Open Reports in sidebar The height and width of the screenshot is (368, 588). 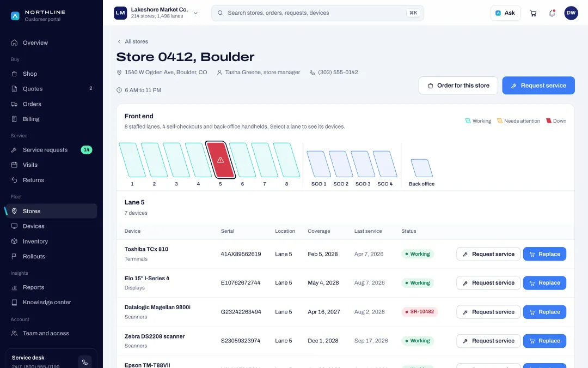(51, 287)
